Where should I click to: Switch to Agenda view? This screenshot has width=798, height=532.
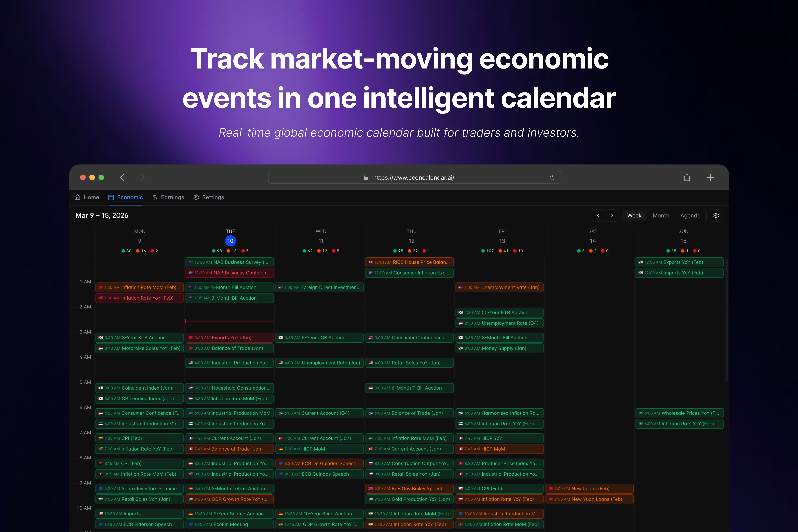pyautogui.click(x=690, y=215)
